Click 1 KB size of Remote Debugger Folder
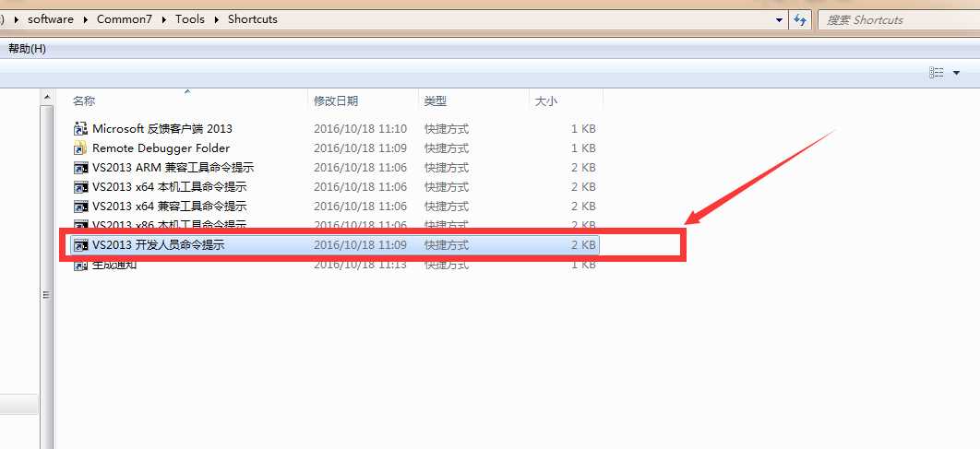 583,148
